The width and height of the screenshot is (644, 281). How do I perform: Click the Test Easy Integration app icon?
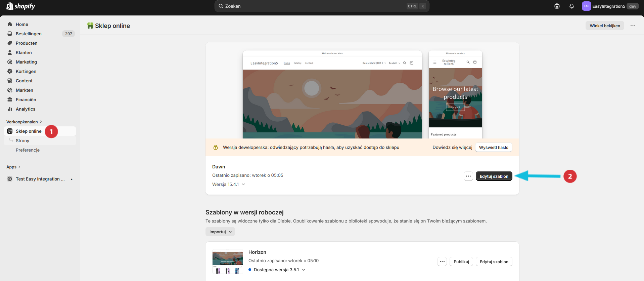[x=10, y=179]
